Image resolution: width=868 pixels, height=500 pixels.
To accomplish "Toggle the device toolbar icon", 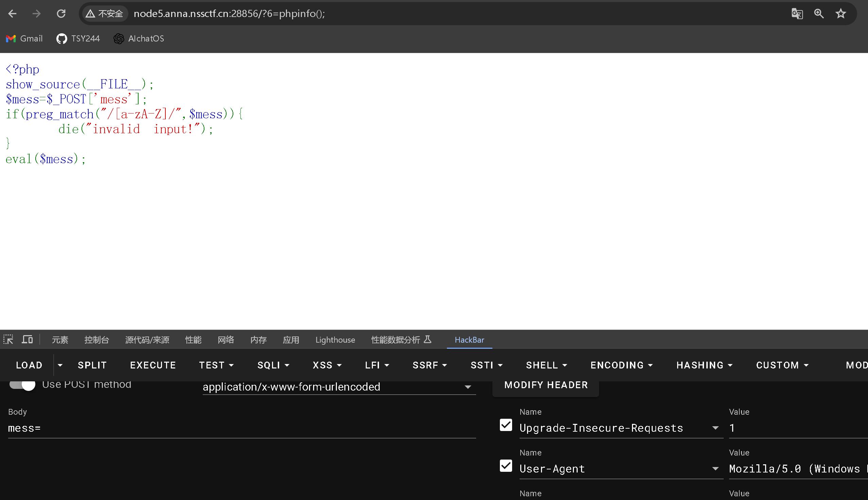I will click(x=27, y=340).
